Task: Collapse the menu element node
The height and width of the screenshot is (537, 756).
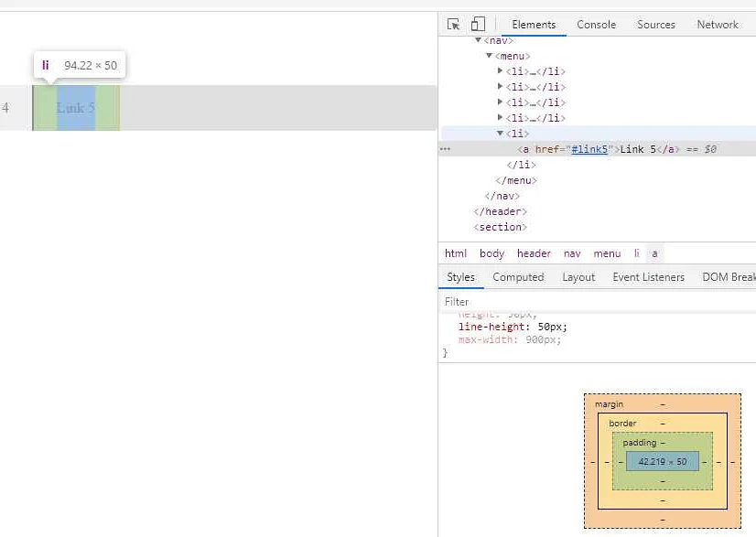Action: pyautogui.click(x=489, y=56)
